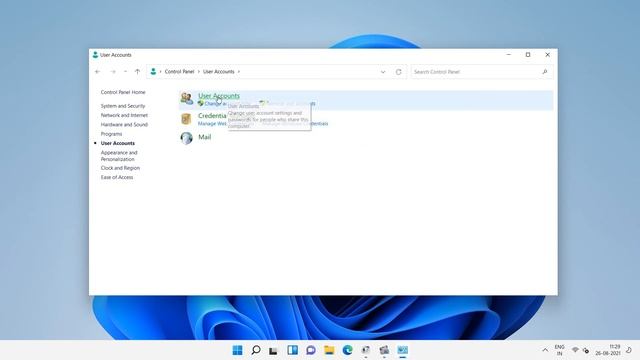Launch Microsoft Edge from the taskbar

click(347, 350)
